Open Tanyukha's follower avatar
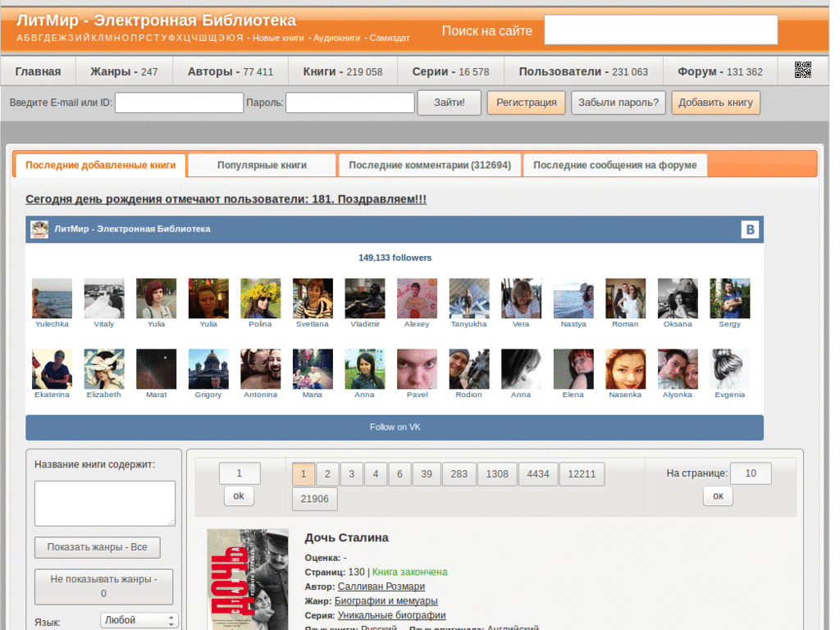This screenshot has height=630, width=840. point(468,299)
